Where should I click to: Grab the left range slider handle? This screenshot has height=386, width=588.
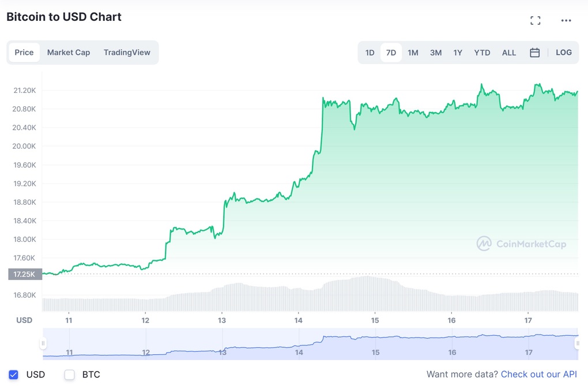[43, 343]
